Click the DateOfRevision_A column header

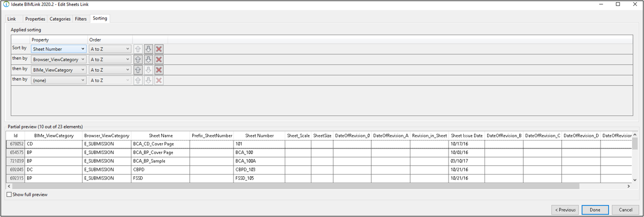tap(390, 135)
